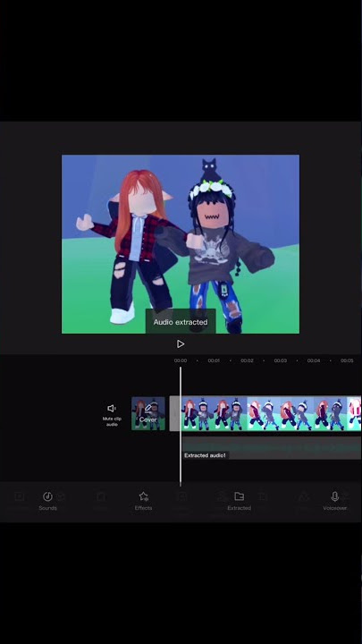
Task: Jump to 00:04 on timeline ruler
Action: tap(314, 360)
